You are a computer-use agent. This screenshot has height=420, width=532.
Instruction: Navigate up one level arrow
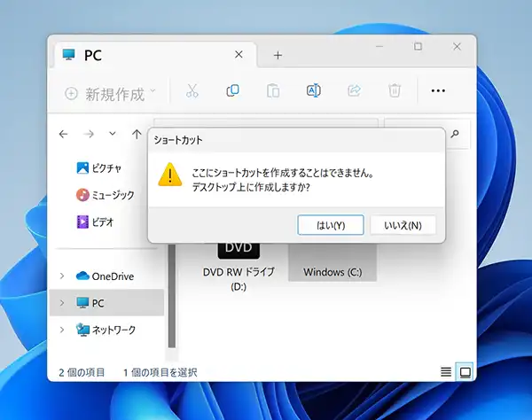click(x=137, y=134)
